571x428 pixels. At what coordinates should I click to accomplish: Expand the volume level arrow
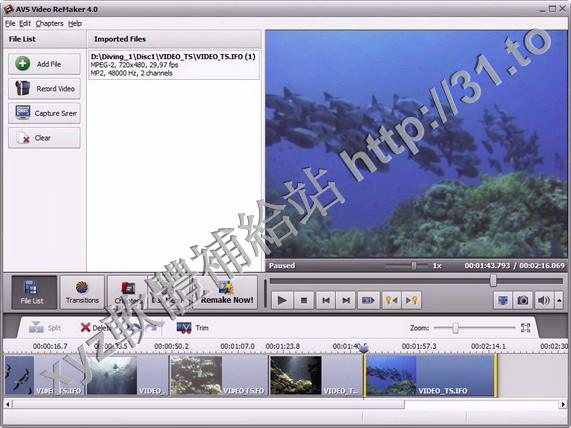[559, 300]
